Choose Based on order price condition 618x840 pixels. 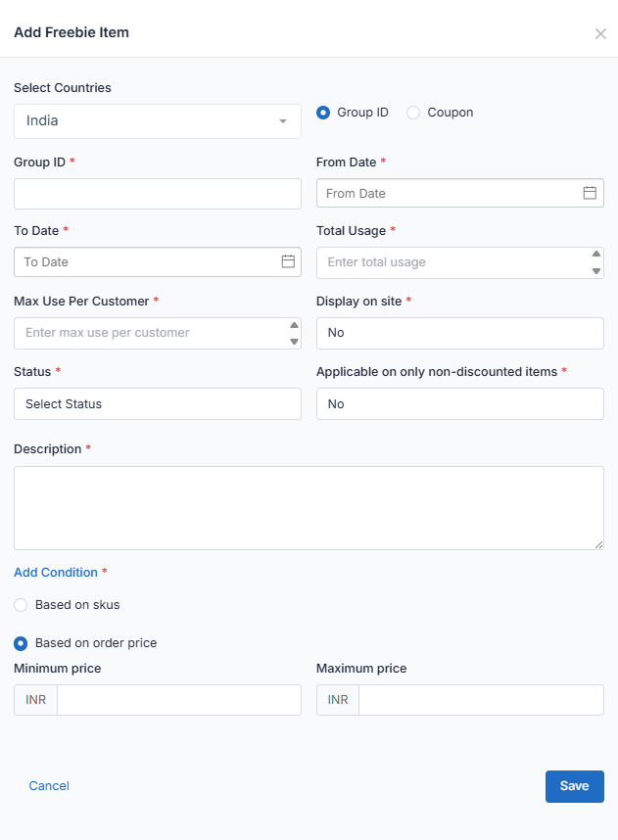click(21, 643)
